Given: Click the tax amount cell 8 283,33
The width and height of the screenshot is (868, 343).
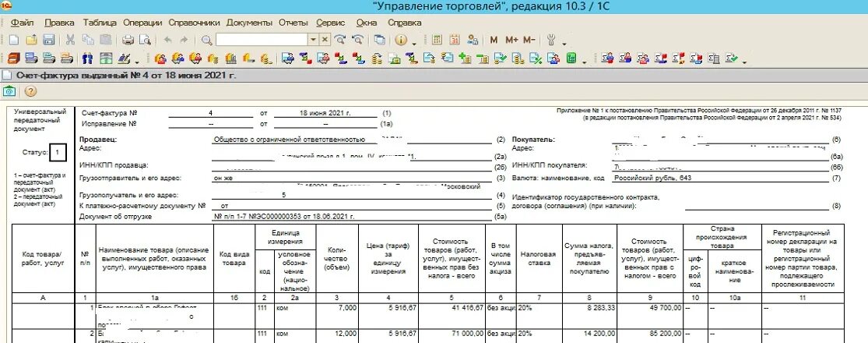Looking at the screenshot, I should pyautogui.click(x=589, y=316).
